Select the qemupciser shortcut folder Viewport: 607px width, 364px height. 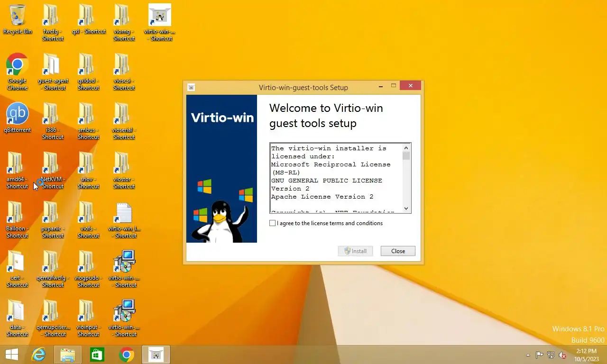click(53, 318)
